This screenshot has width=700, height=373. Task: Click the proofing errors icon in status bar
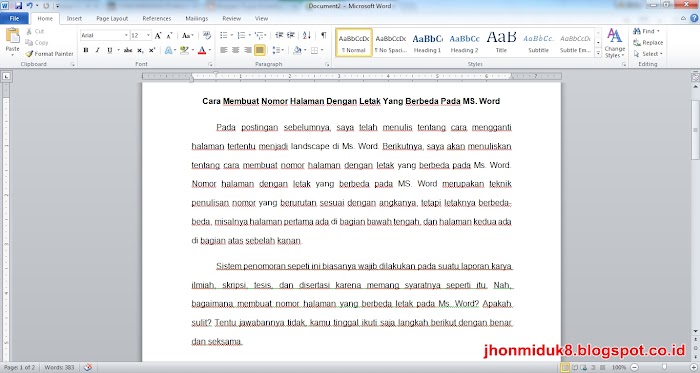point(88,367)
